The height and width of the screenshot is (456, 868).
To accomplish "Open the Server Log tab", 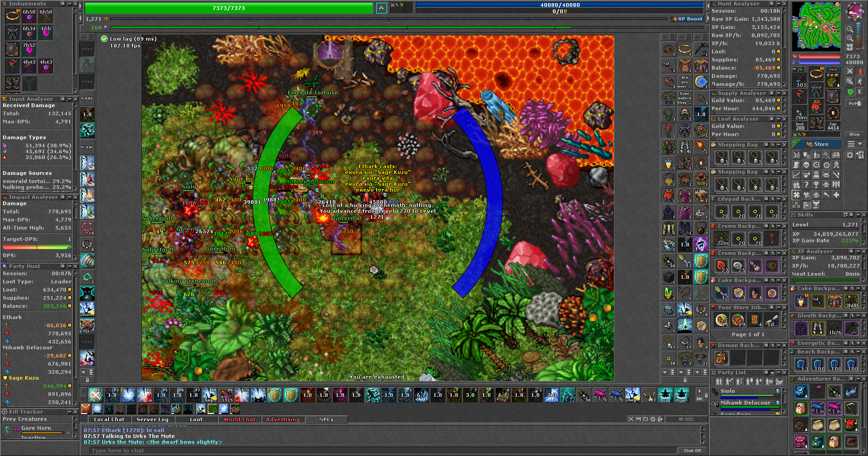I will coord(152,419).
